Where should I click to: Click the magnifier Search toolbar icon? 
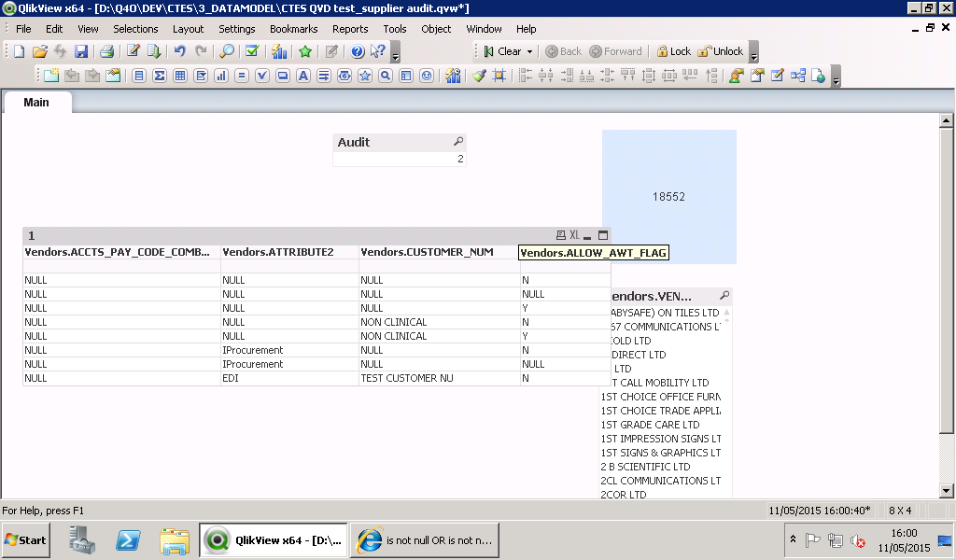point(226,51)
